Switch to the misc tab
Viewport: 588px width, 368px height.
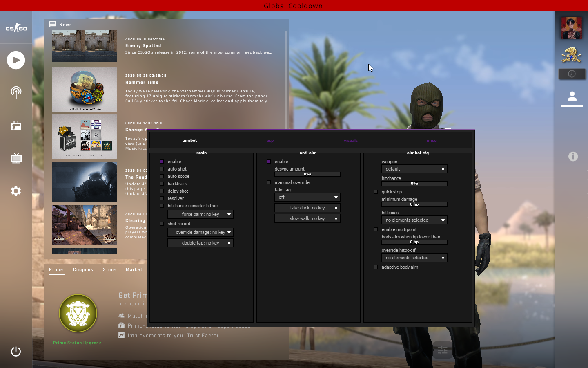(x=432, y=140)
